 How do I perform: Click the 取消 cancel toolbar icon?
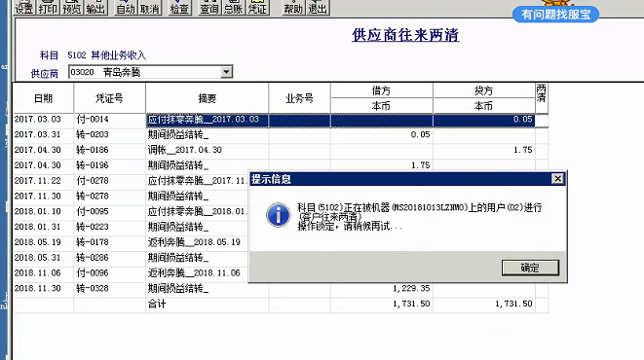click(149, 7)
